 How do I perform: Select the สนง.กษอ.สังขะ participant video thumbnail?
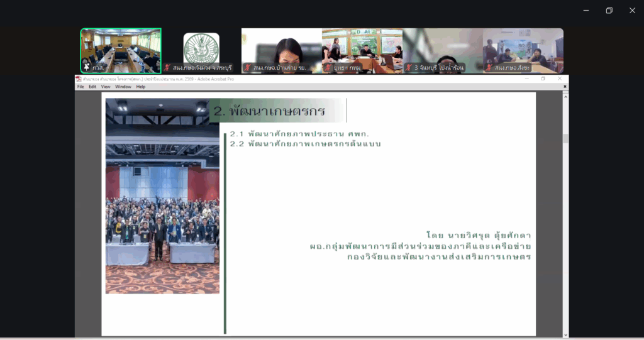(x=523, y=48)
